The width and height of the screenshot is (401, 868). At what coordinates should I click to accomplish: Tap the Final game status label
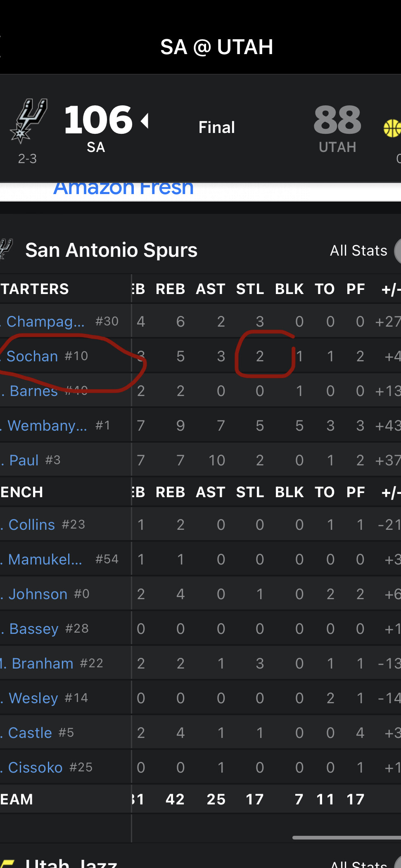pos(216,127)
